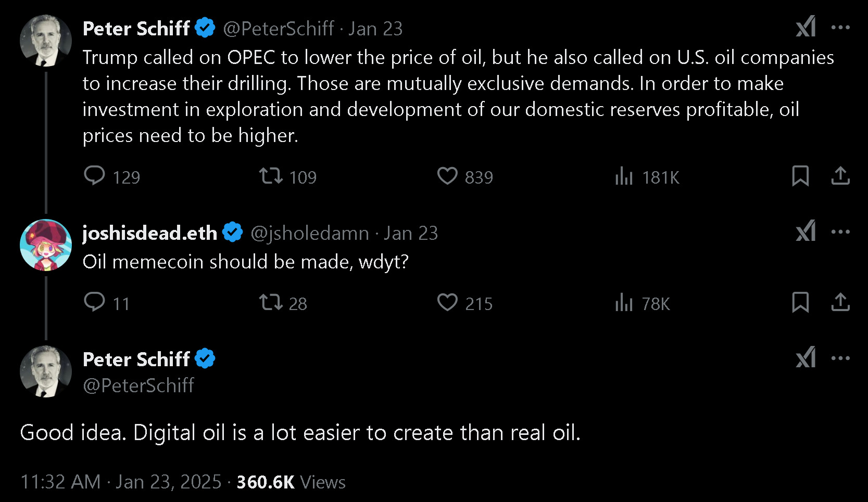Open more options on joshisdead.eth's tweet
Screen dimensions: 868x502
[x=840, y=232]
